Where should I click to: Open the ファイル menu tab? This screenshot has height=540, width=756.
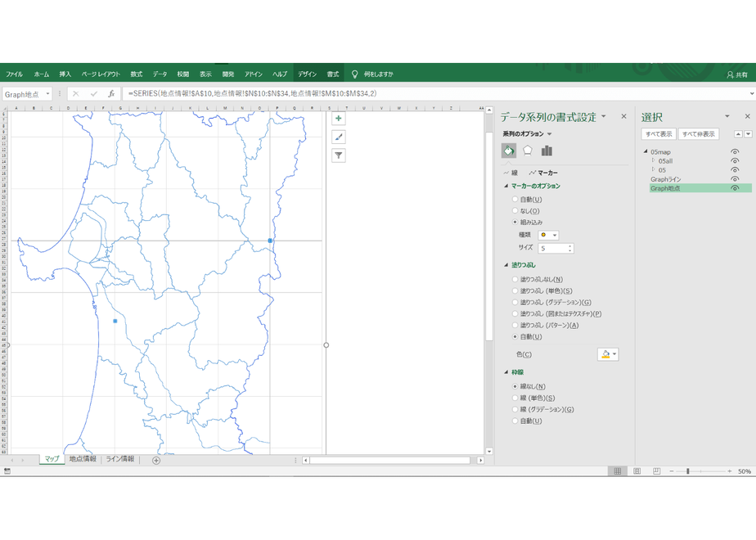(15, 74)
